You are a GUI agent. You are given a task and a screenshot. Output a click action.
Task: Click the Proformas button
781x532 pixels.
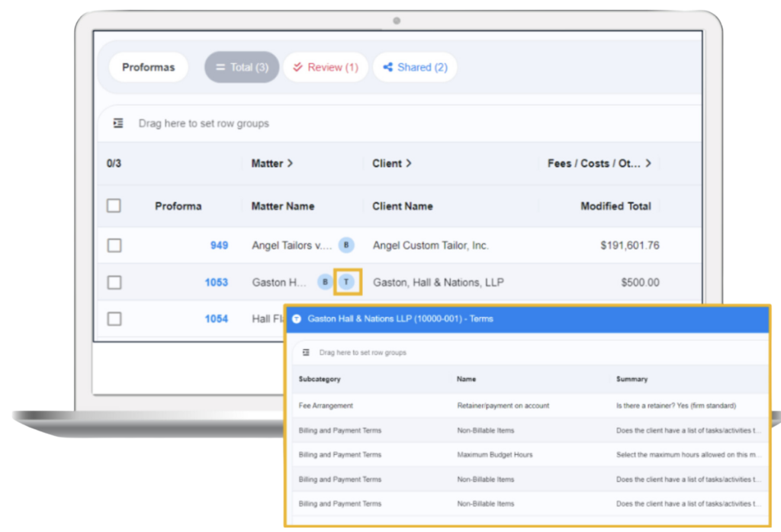(x=149, y=67)
